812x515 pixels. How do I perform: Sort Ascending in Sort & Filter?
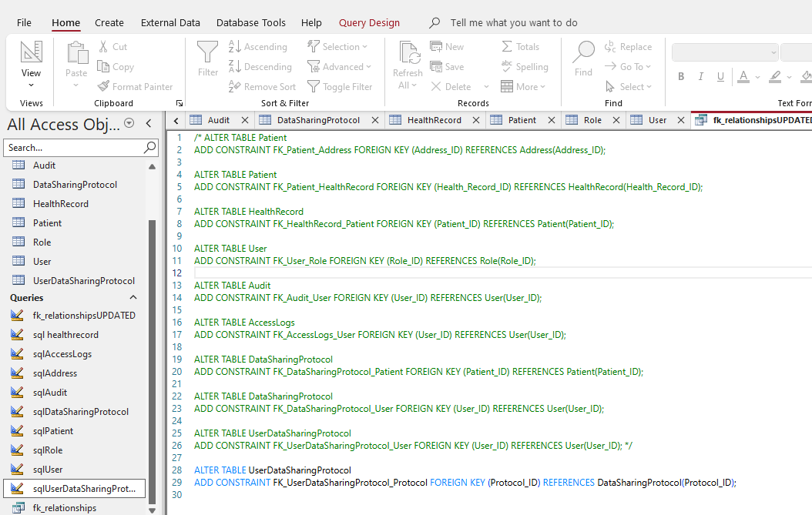coord(258,47)
